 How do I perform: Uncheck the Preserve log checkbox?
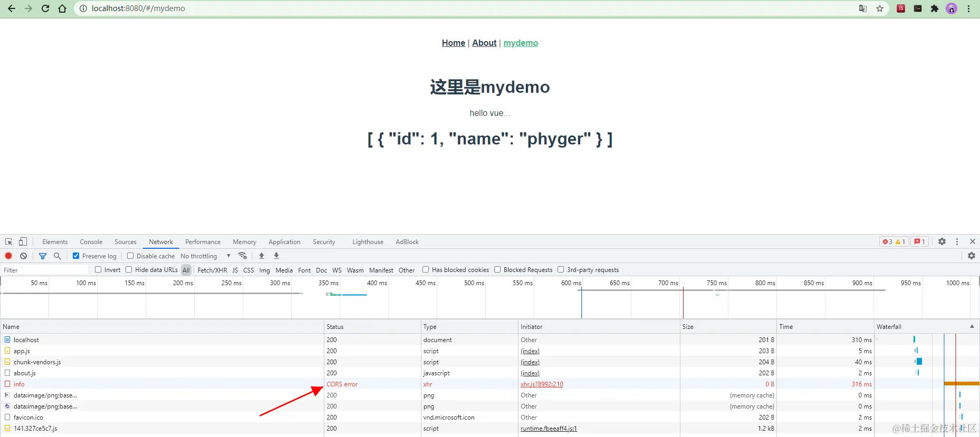click(x=76, y=256)
